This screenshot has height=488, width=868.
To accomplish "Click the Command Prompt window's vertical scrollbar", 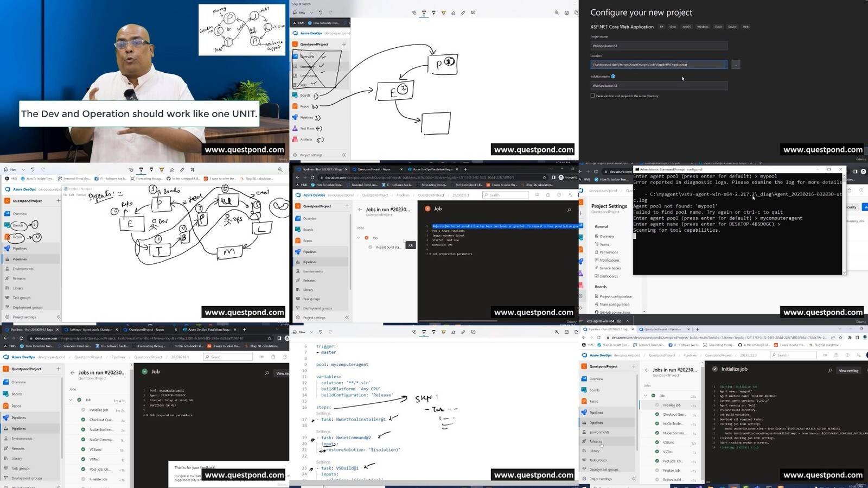I will tap(844, 224).
